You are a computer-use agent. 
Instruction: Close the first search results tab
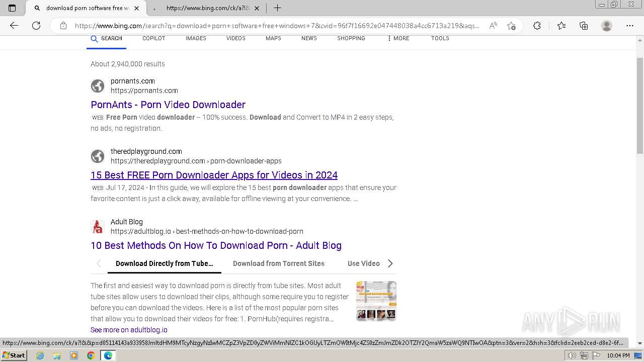tap(136, 8)
